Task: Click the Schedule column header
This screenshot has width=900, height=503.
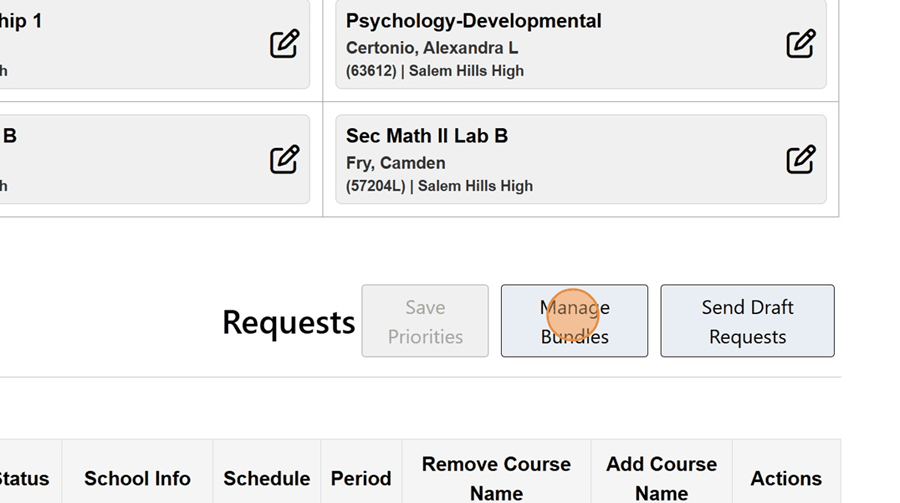Action: (x=266, y=479)
